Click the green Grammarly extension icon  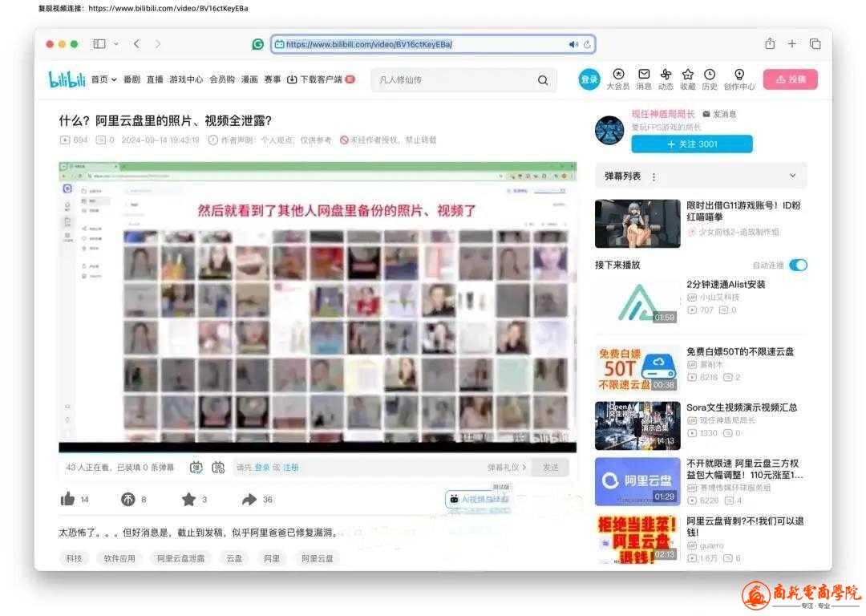(257, 44)
